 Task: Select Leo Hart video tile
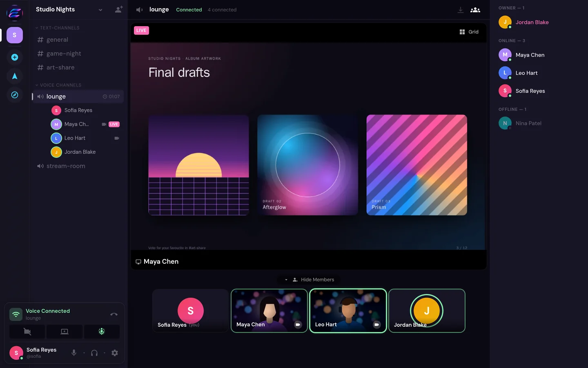348,311
